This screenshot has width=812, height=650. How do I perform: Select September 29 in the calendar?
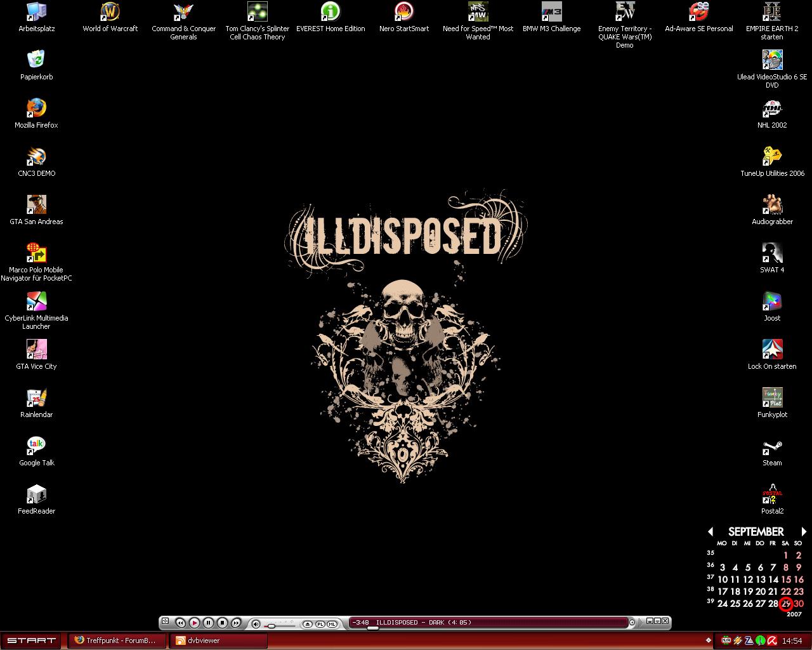(x=786, y=604)
